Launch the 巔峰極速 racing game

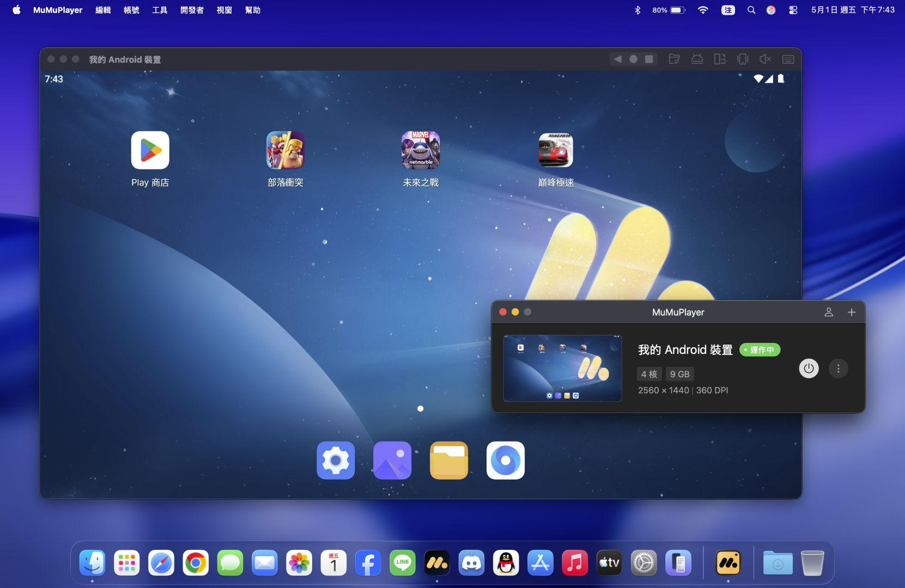pyautogui.click(x=556, y=150)
